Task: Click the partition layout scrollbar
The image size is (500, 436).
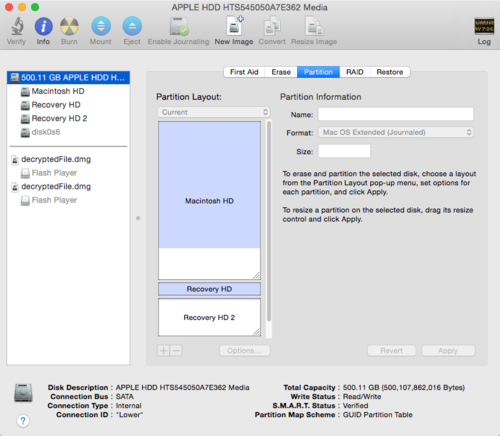Action: coord(269,221)
